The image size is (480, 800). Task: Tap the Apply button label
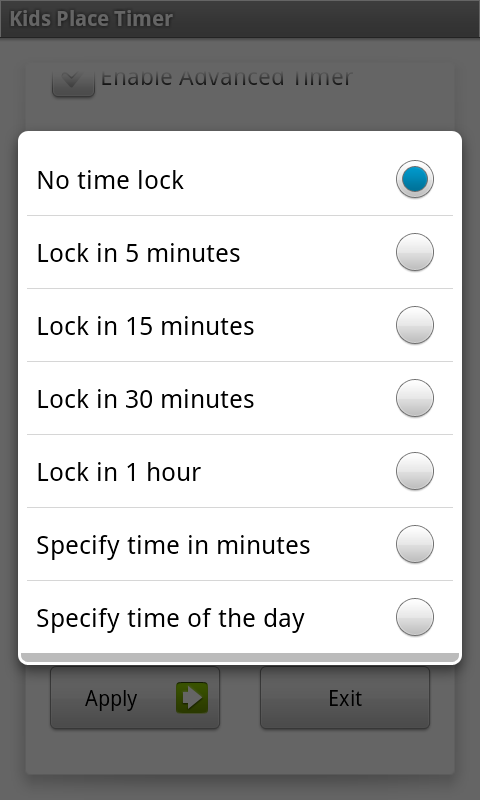[x=111, y=698]
